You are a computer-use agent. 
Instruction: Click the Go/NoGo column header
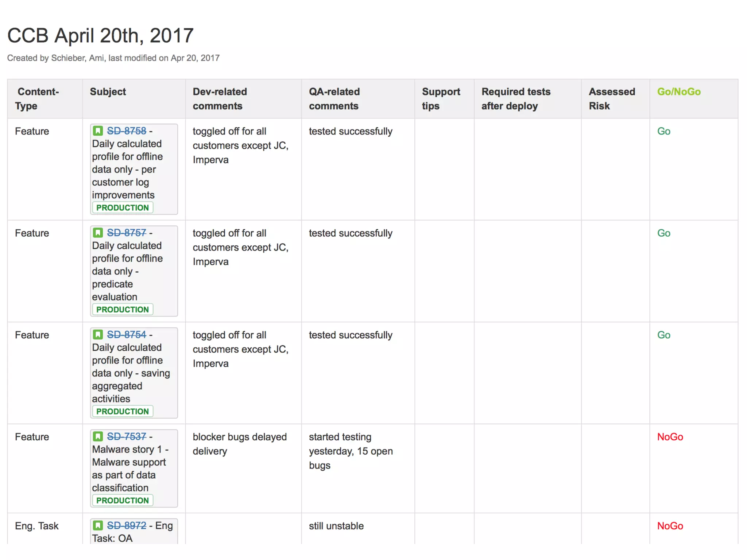point(678,92)
